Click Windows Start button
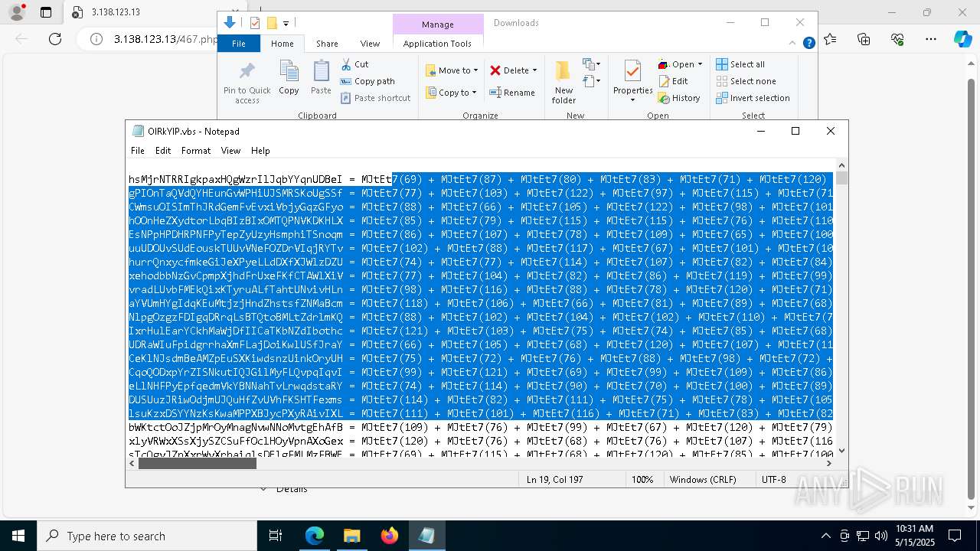The height and width of the screenshot is (551, 980). (18, 536)
